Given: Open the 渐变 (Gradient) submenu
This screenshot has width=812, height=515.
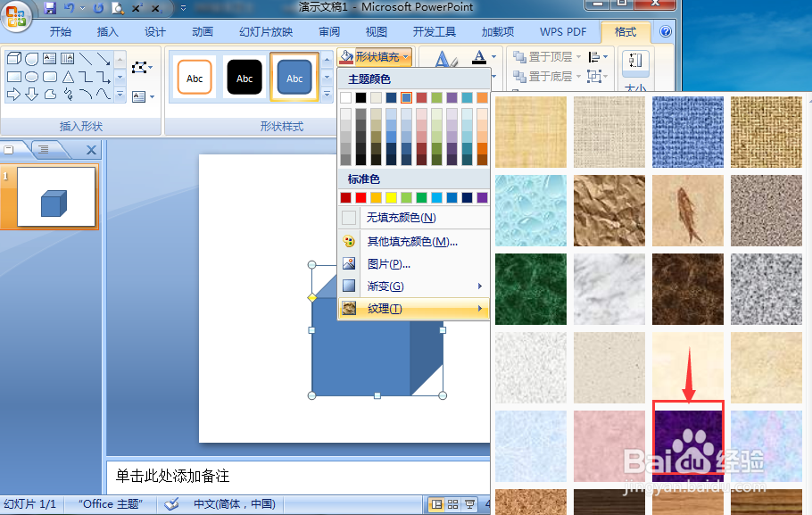Looking at the screenshot, I should (413, 286).
